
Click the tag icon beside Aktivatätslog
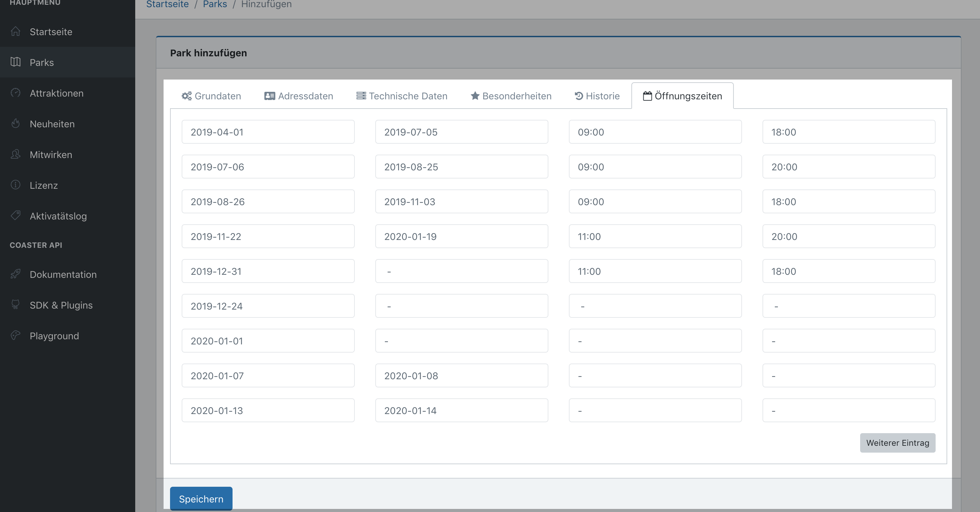(x=16, y=216)
